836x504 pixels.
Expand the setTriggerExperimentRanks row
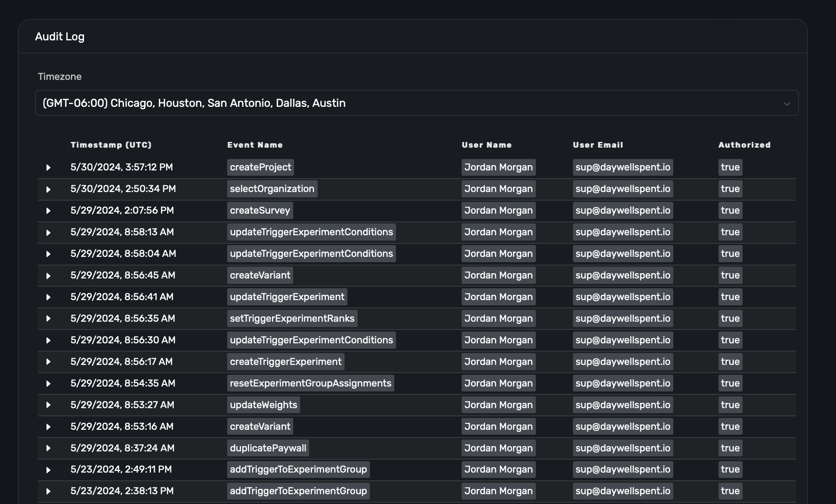[48, 318]
